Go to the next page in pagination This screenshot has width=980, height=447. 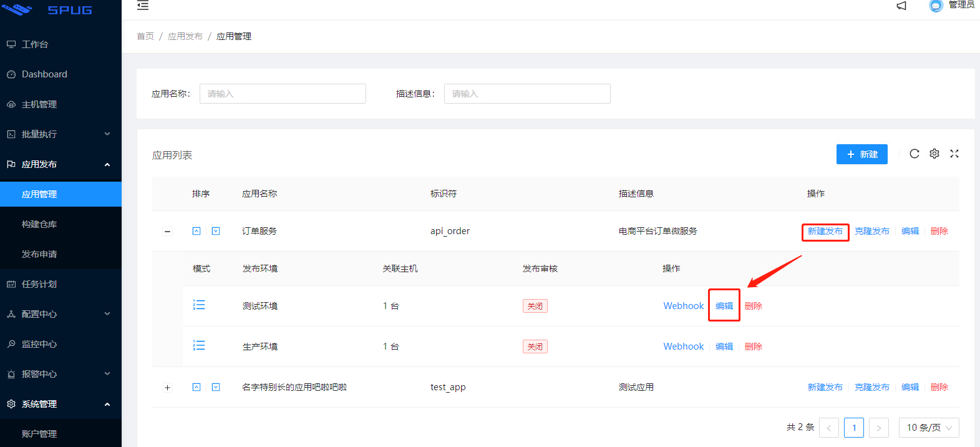[879, 428]
